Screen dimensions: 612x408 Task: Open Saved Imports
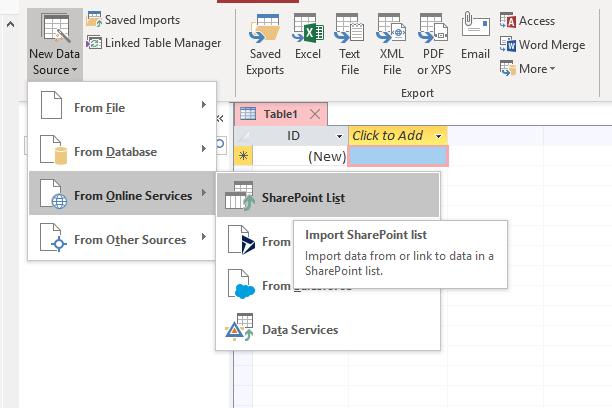133,20
